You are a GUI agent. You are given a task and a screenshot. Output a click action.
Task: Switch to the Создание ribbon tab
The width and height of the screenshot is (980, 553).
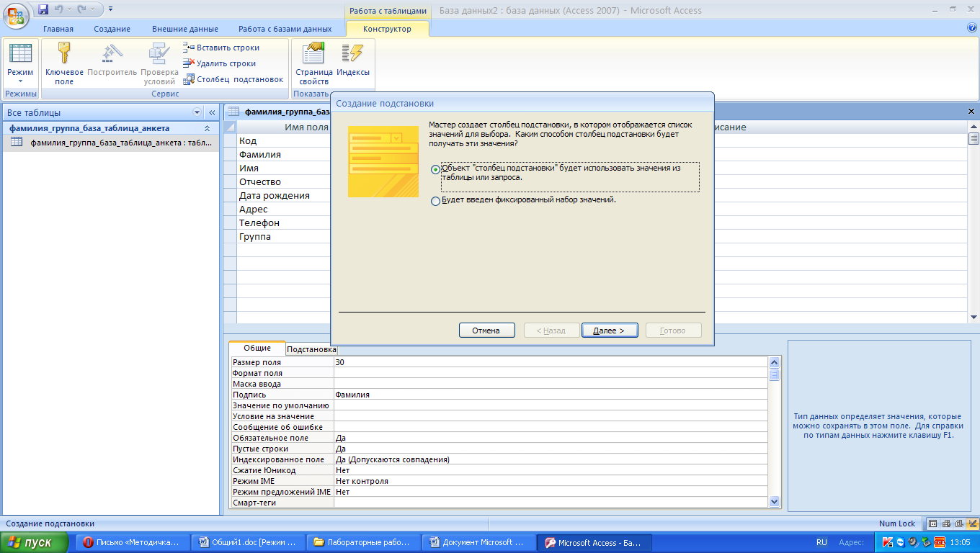112,29
